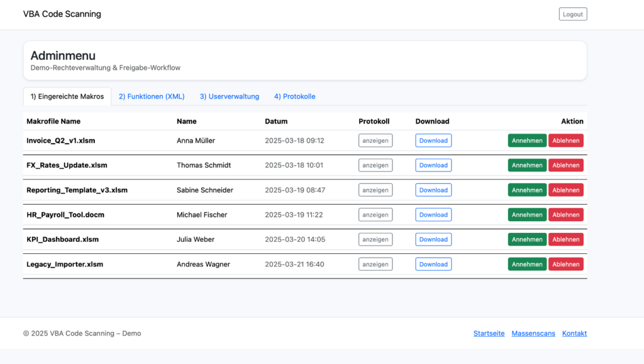The image size is (644, 364).
Task: Accept Legacy_Importer.xlsm with Annehmen
Action: 527,264
